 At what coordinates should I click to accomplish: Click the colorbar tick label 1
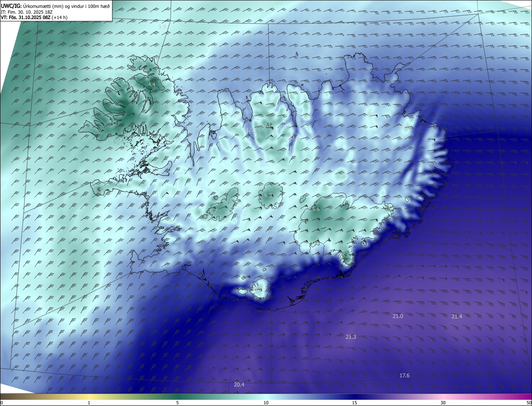pos(89,403)
